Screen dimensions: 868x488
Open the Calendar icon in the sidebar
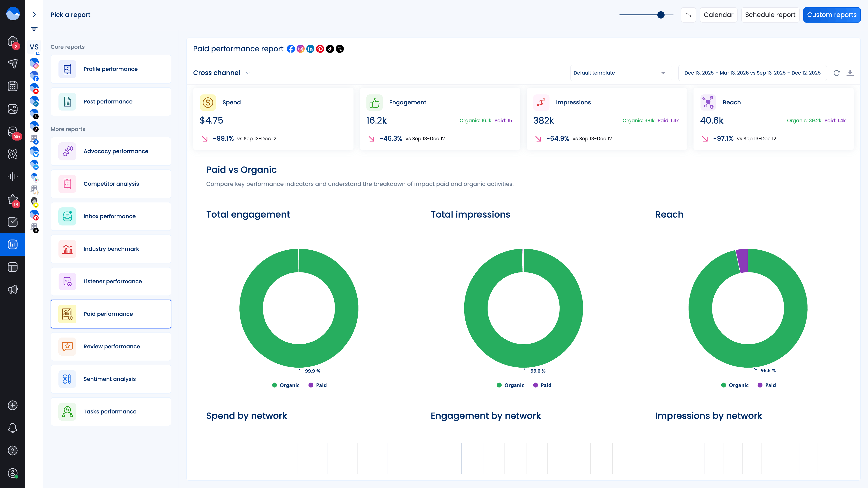[x=12, y=86]
